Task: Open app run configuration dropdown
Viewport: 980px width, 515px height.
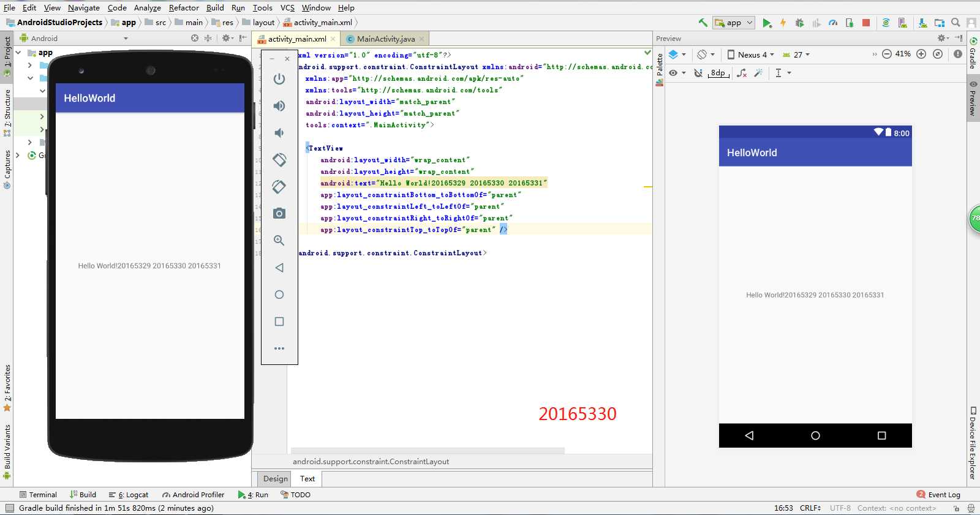Action: click(x=734, y=23)
